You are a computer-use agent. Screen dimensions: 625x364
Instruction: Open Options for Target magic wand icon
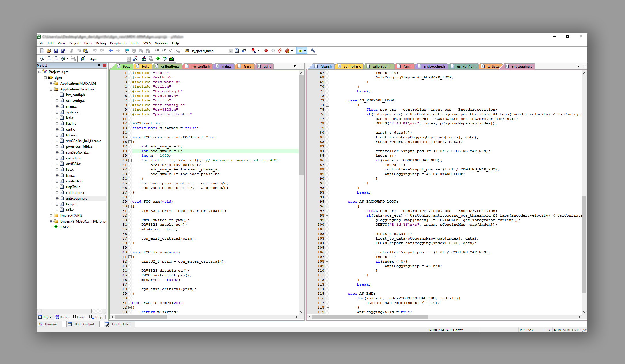coord(135,59)
